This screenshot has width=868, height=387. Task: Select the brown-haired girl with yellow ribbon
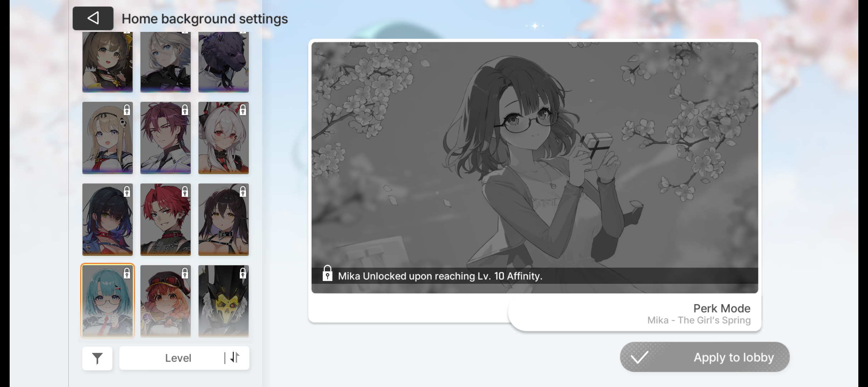[x=107, y=62]
